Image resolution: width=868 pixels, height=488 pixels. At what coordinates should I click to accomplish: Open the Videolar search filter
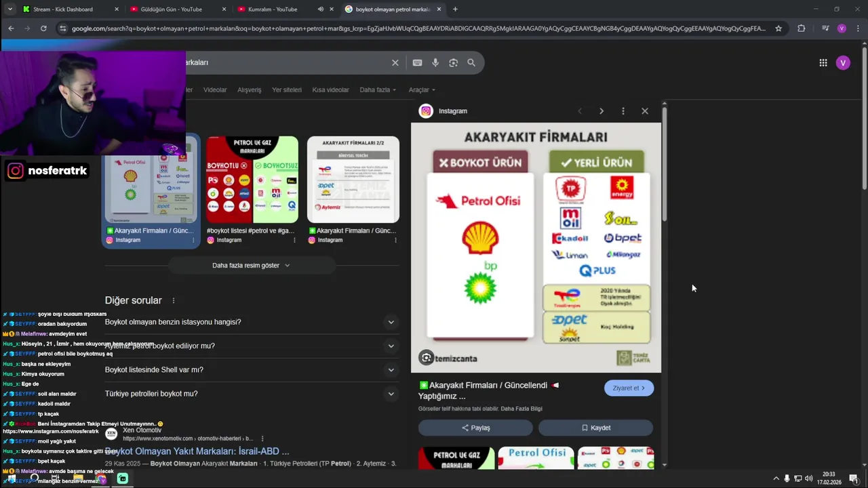click(215, 89)
